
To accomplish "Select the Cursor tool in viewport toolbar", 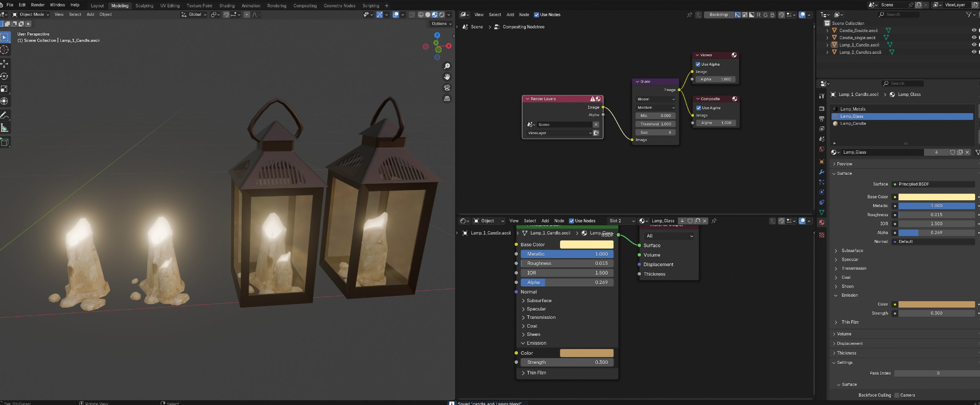I will 4,50.
